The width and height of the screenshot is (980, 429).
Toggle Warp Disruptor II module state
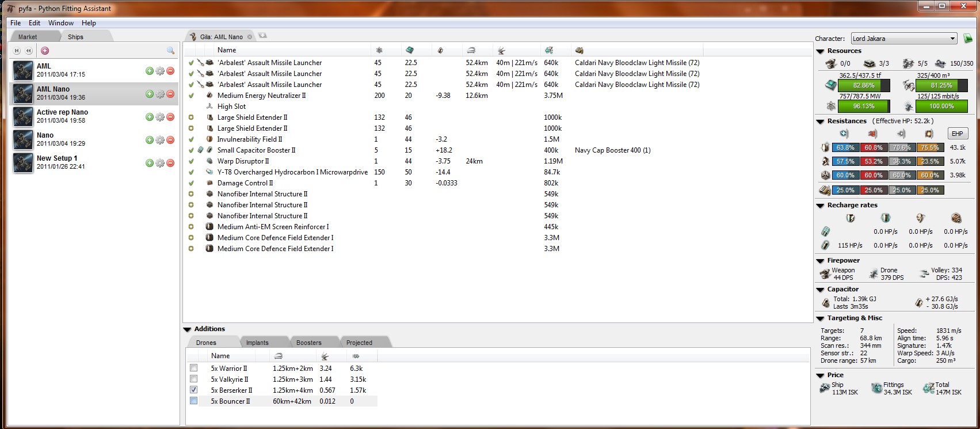[191, 161]
